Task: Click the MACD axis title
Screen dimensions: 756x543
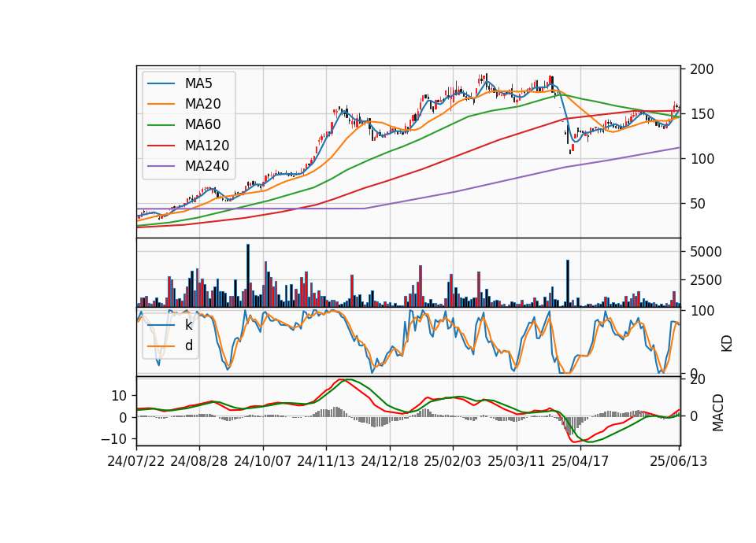Action: (x=718, y=412)
